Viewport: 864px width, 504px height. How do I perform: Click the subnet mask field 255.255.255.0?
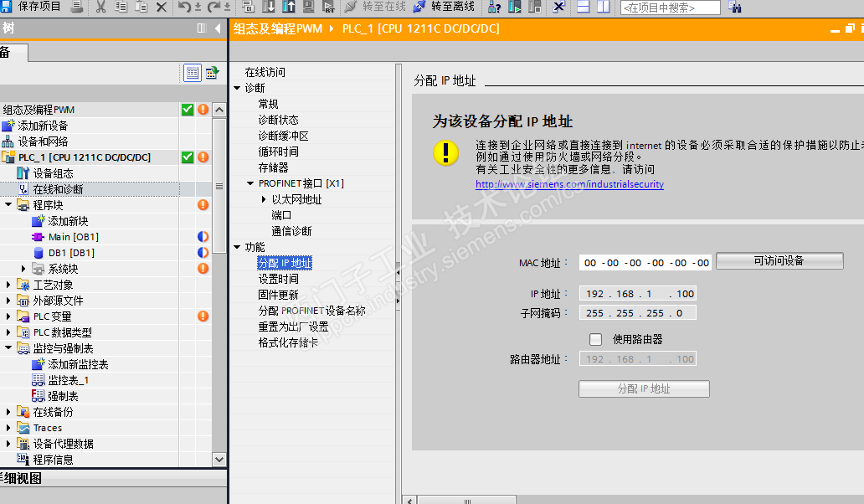point(637,313)
